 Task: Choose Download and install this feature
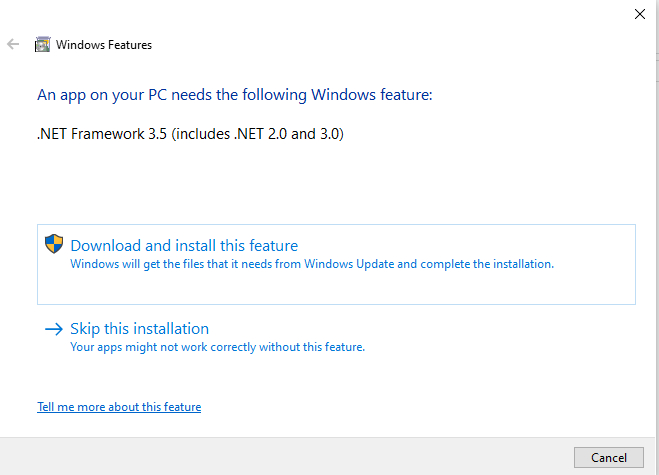[x=184, y=246]
